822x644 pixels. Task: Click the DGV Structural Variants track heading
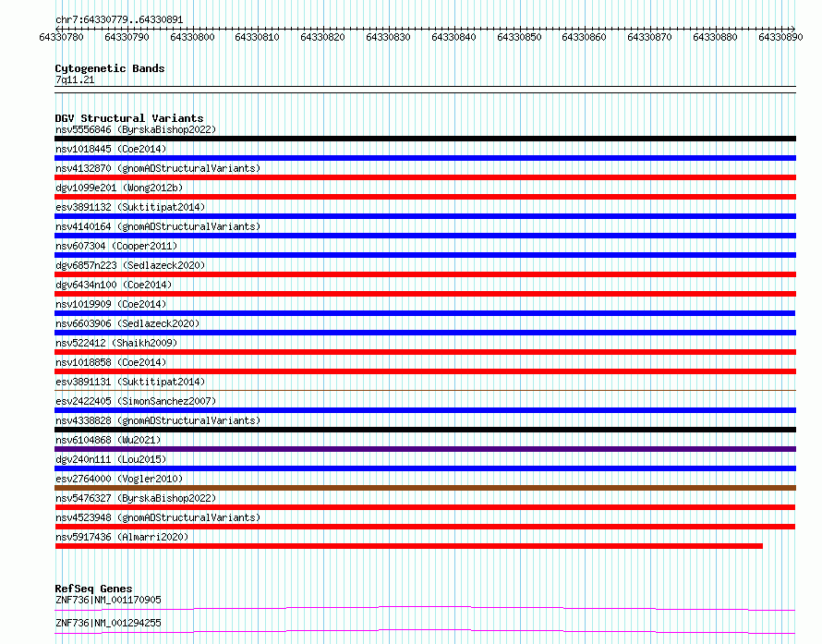(129, 118)
